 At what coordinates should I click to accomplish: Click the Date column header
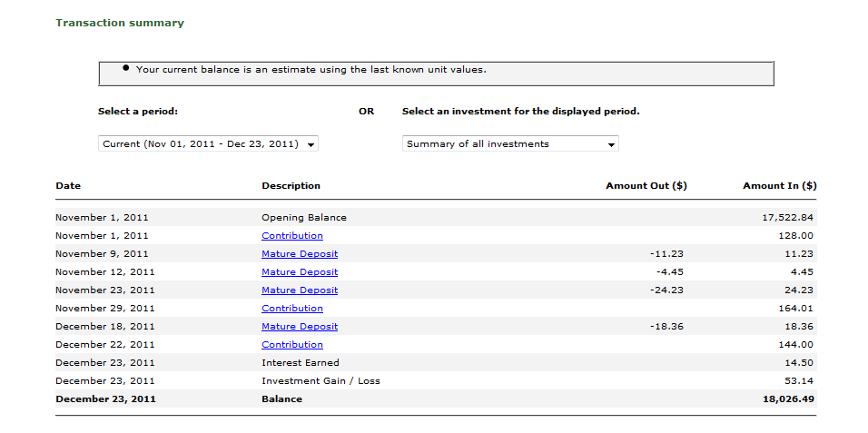pyautogui.click(x=68, y=185)
